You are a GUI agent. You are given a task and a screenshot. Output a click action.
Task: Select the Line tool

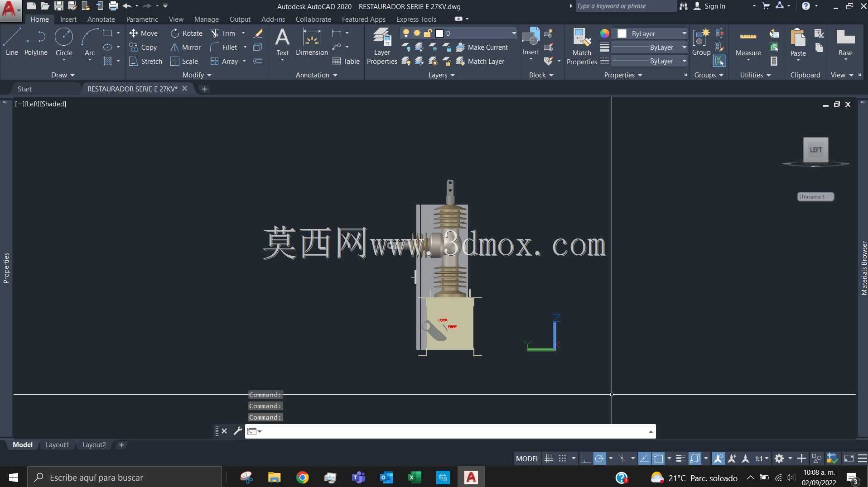[12, 42]
